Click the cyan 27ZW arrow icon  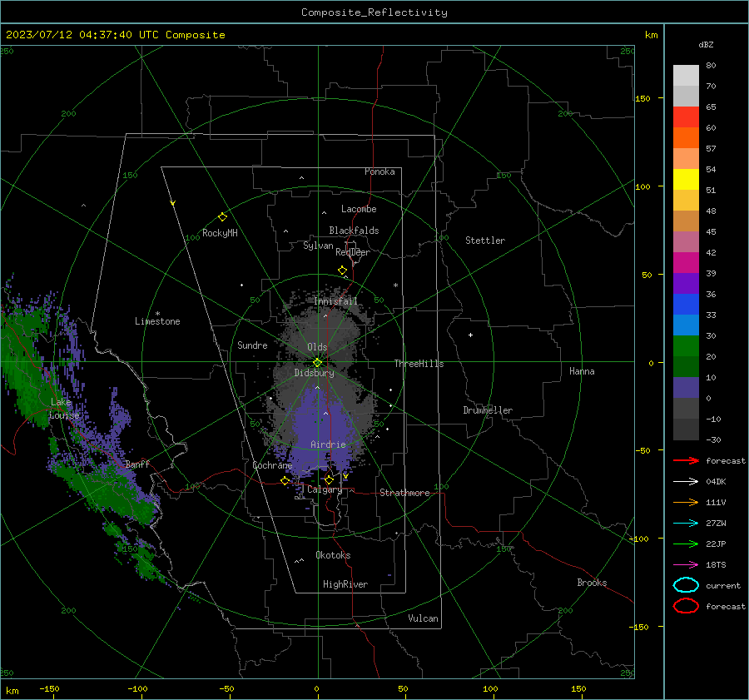(686, 524)
